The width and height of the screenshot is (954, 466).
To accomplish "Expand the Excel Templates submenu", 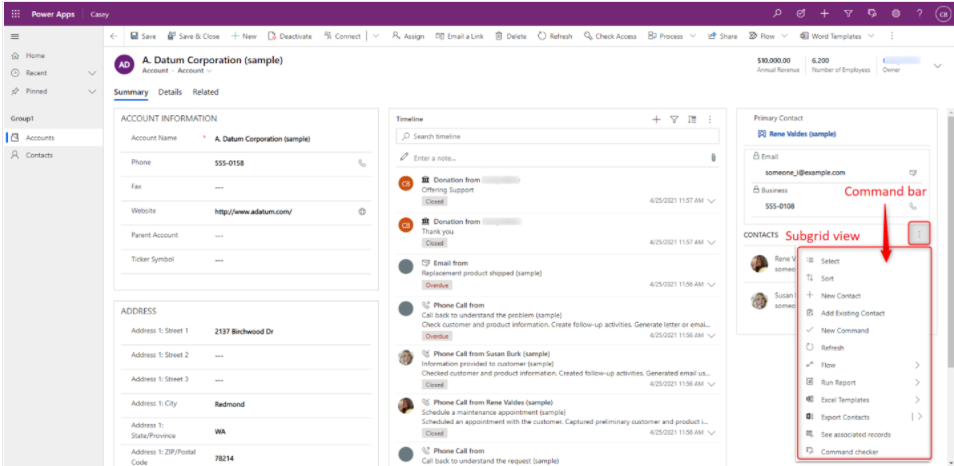I will click(917, 399).
